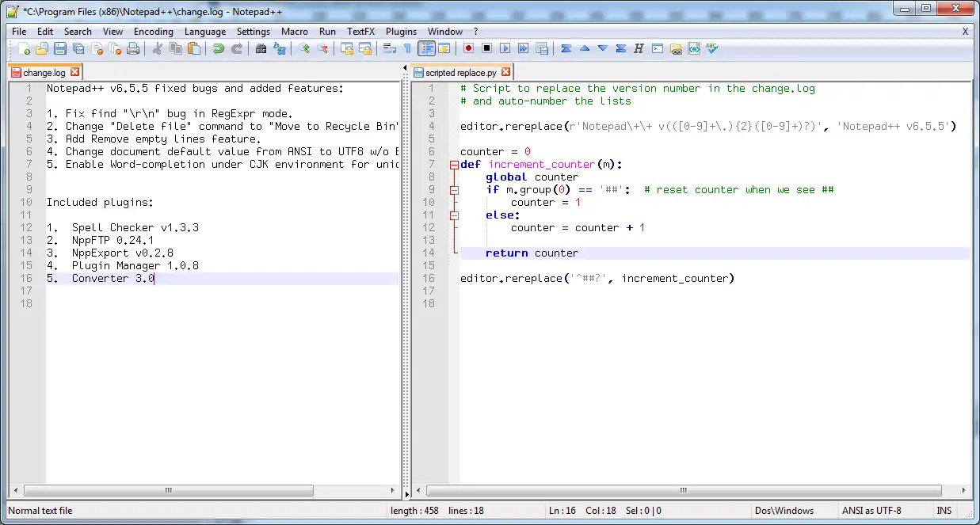980x525 pixels.
Task: Open Find with the binoculars icon
Action: click(x=261, y=49)
